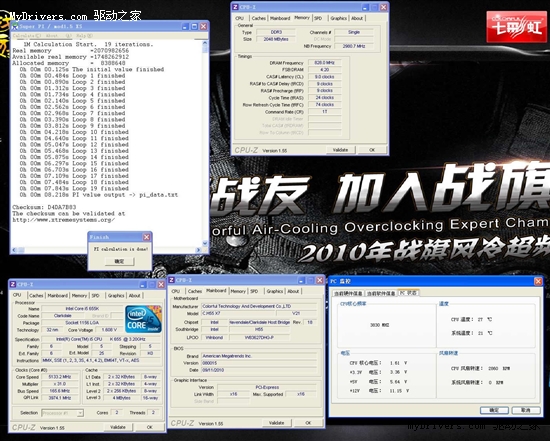Click the CPU-Z Memory window title icon
Image resolution: width=550 pixels, height=441 pixels.
click(236, 7)
